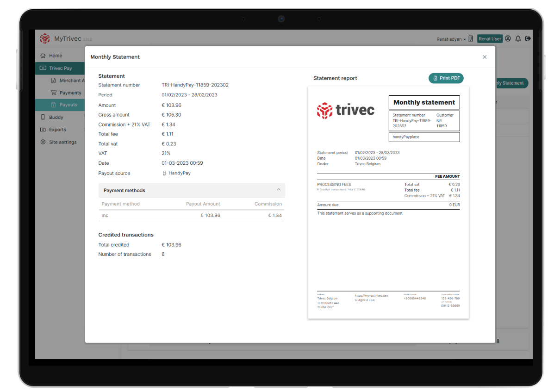554x392 pixels.
Task: Click the Payments cart icon
Action: 53,93
